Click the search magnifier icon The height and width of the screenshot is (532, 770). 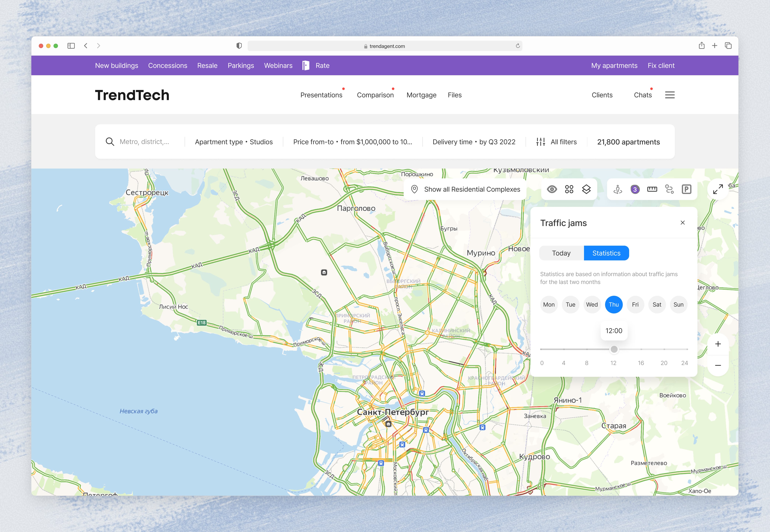(x=110, y=142)
